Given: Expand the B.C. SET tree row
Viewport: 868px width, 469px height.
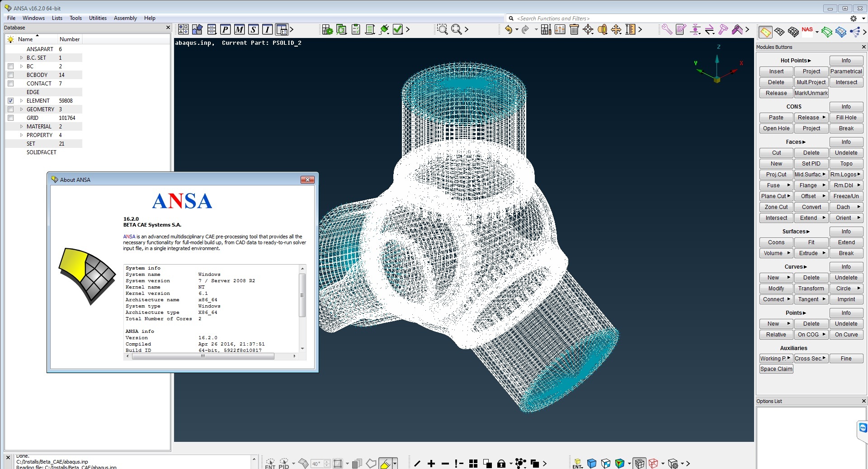Looking at the screenshot, I should tap(21, 58).
